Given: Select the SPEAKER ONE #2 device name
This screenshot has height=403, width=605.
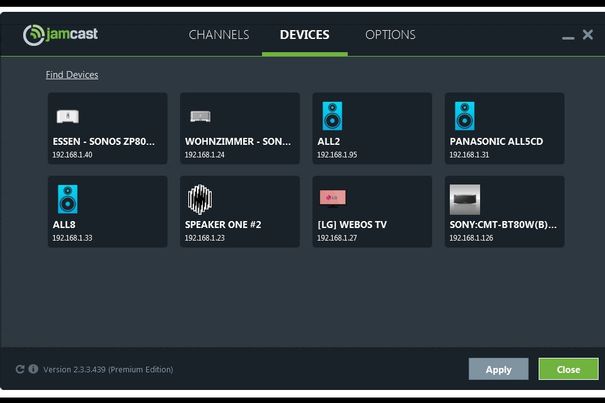Looking at the screenshot, I should click(x=223, y=225).
